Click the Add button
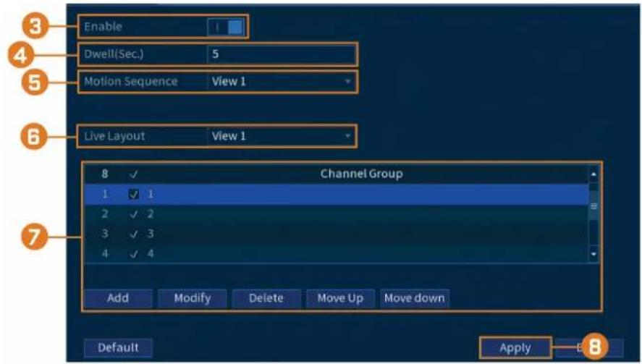The width and height of the screenshot is (642, 364). point(118,298)
